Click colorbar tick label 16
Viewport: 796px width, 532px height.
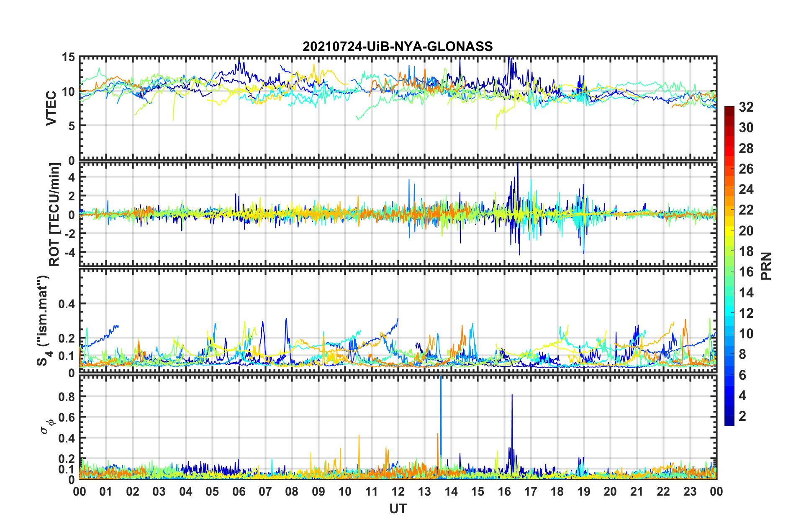(x=746, y=272)
